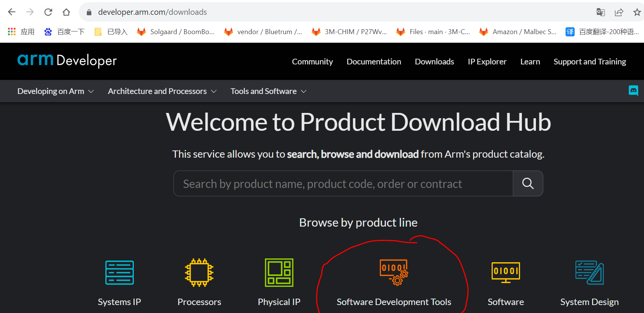Open Files · main · 3M-C... bookmark
This screenshot has width=644, height=313.
click(433, 32)
